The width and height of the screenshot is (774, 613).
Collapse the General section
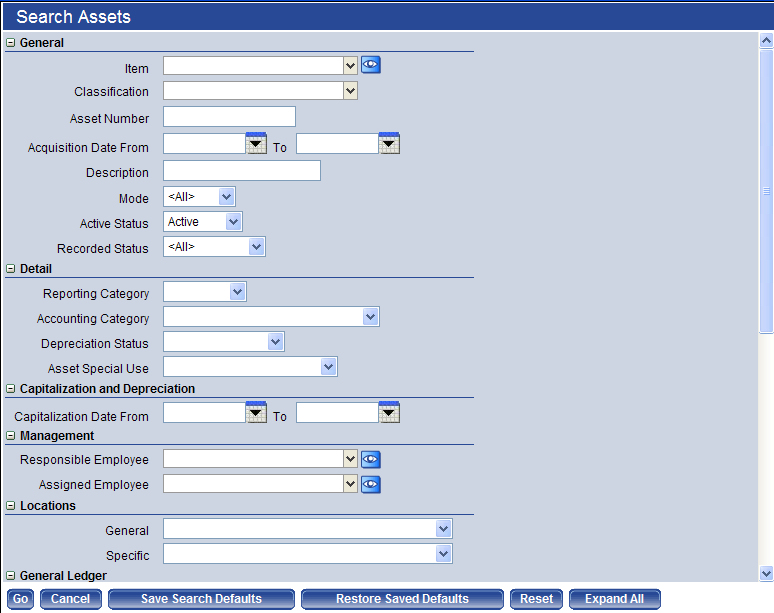(11, 43)
